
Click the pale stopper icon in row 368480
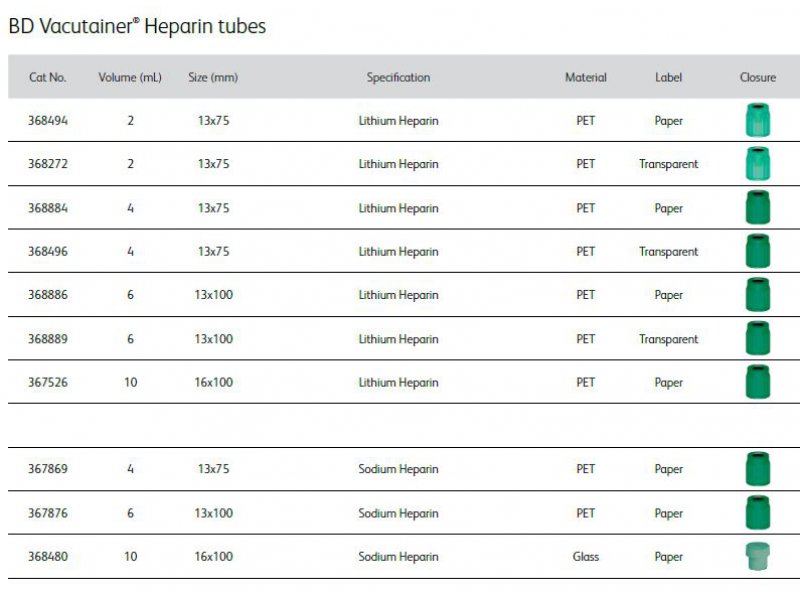[x=758, y=556]
